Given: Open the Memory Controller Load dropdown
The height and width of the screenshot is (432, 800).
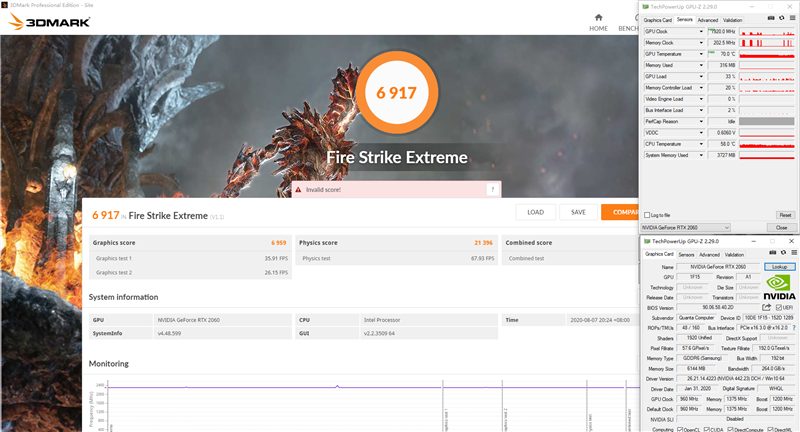Looking at the screenshot, I should [701, 88].
